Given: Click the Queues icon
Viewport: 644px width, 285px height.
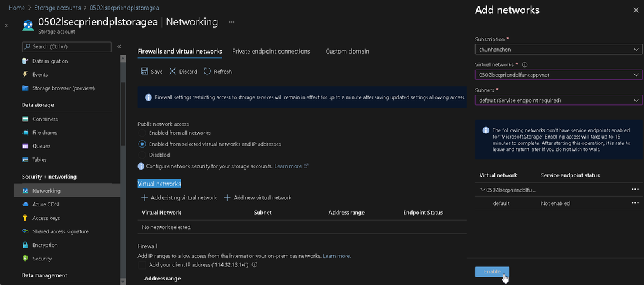Looking at the screenshot, I should (25, 146).
